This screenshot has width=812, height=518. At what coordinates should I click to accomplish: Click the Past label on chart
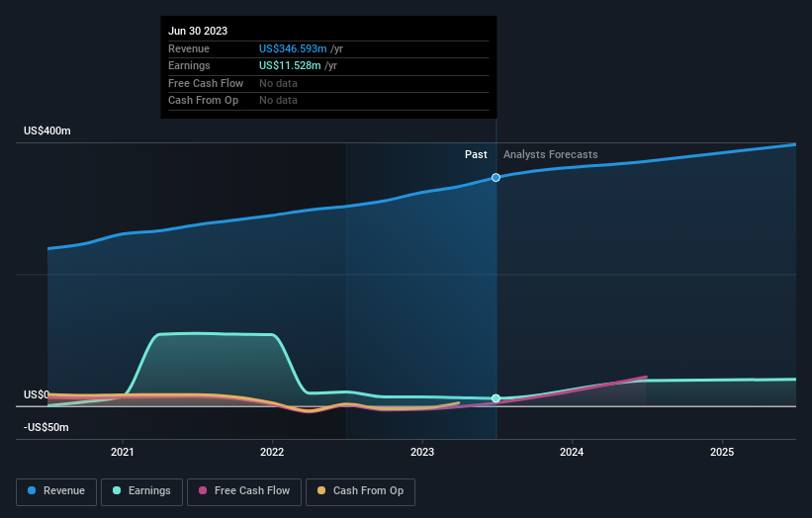476,155
